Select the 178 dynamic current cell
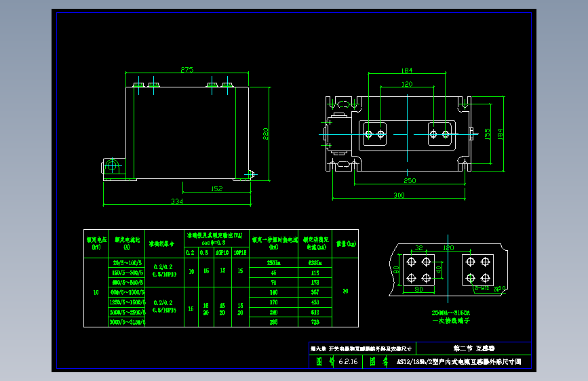Viewport: 588px width, 381px height. (x=315, y=283)
